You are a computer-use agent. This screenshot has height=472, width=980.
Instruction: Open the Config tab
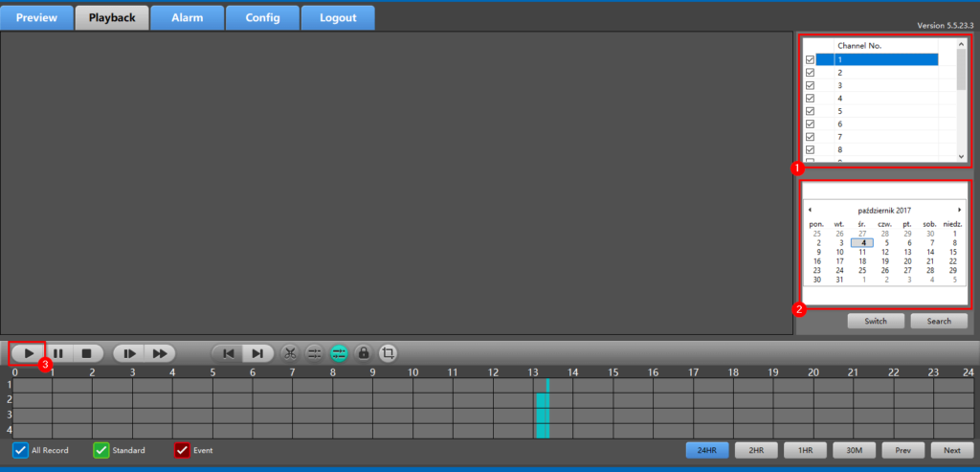[262, 17]
